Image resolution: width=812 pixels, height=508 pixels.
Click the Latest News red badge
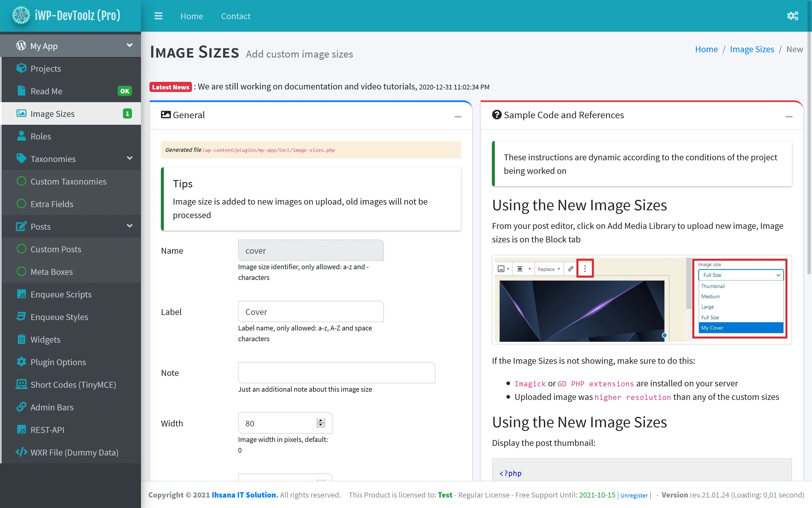click(171, 87)
